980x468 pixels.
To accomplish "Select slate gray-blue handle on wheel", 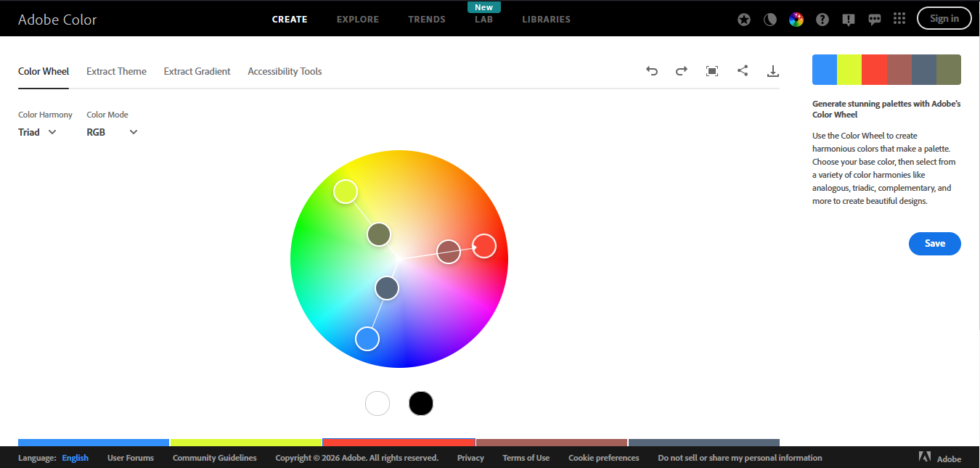I will click(387, 288).
